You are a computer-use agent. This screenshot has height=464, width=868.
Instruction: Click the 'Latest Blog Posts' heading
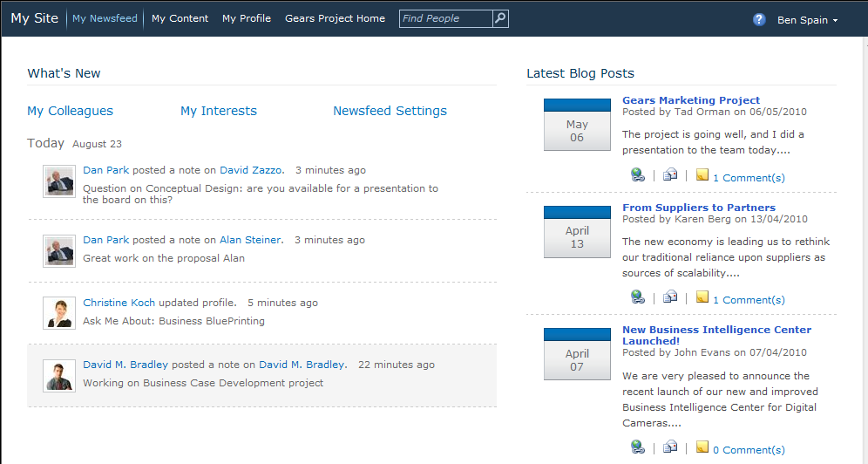coord(580,73)
